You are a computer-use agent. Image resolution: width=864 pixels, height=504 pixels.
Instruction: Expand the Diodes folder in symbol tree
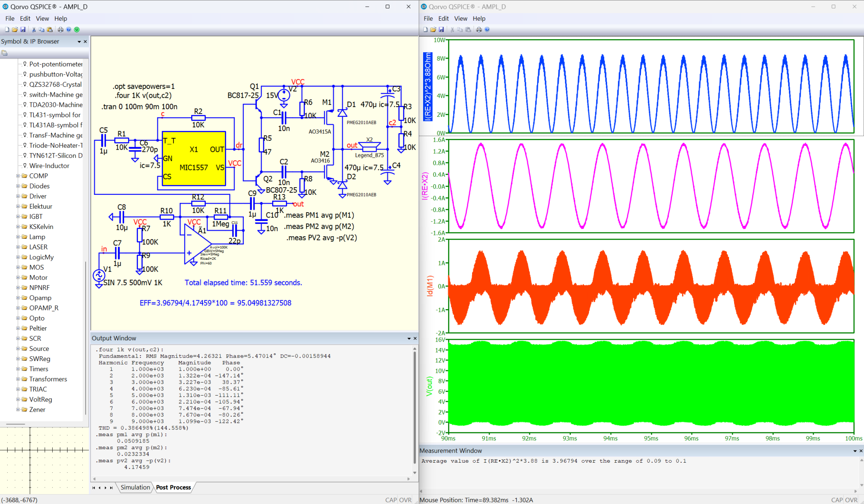point(18,186)
